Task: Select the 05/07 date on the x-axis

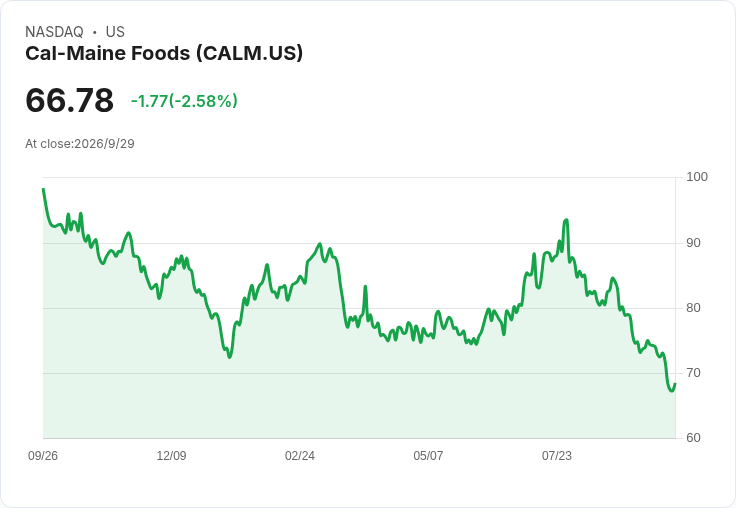Action: coord(428,455)
